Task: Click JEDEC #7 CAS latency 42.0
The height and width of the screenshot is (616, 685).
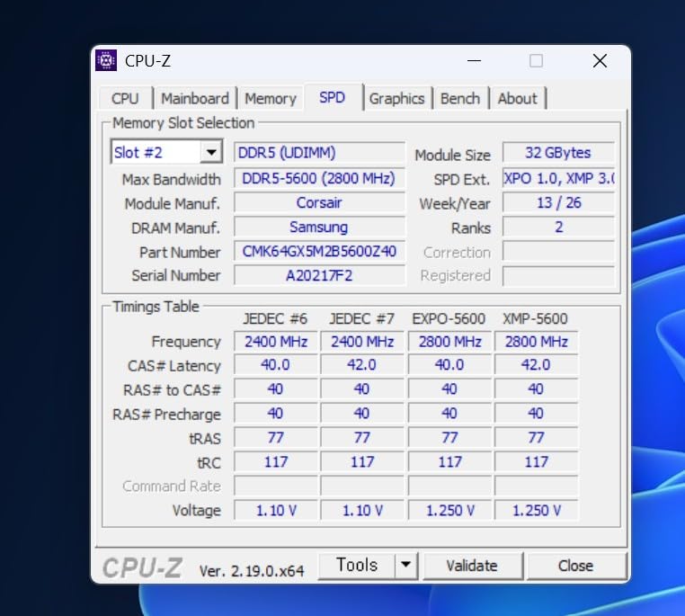Action: click(x=362, y=365)
